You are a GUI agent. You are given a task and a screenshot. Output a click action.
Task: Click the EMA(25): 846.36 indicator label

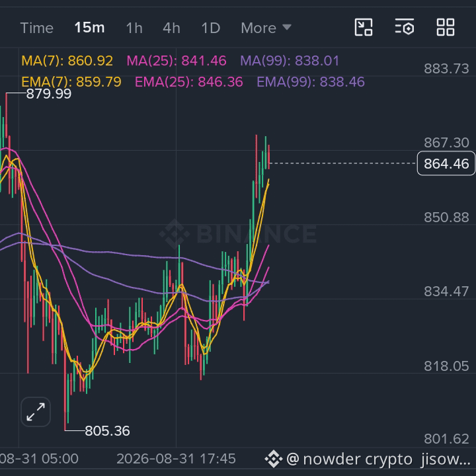coord(189,82)
